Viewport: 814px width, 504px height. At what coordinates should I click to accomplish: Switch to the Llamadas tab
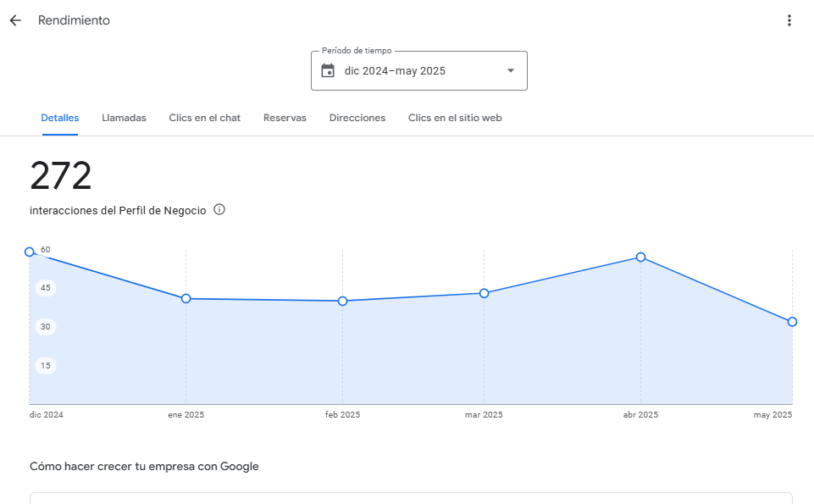[124, 118]
